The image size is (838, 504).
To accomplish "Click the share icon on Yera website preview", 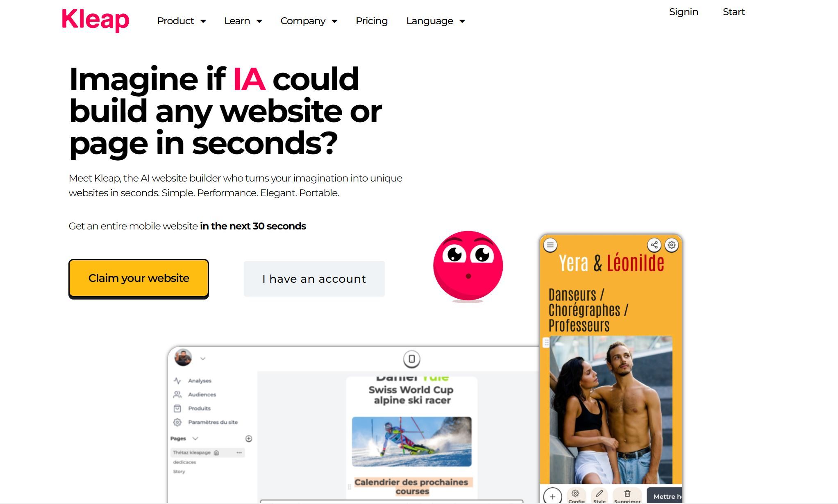I will pos(654,244).
